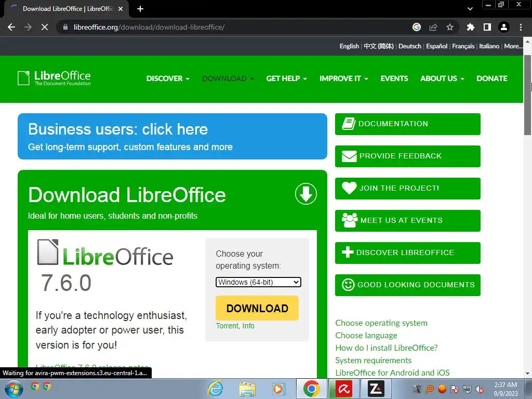Open GOOD LOOKING DOCUMENTS
532x399 pixels.
[408, 285]
